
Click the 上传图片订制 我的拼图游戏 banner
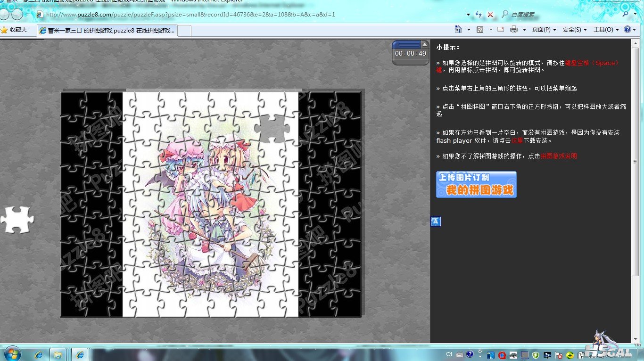pos(476,184)
